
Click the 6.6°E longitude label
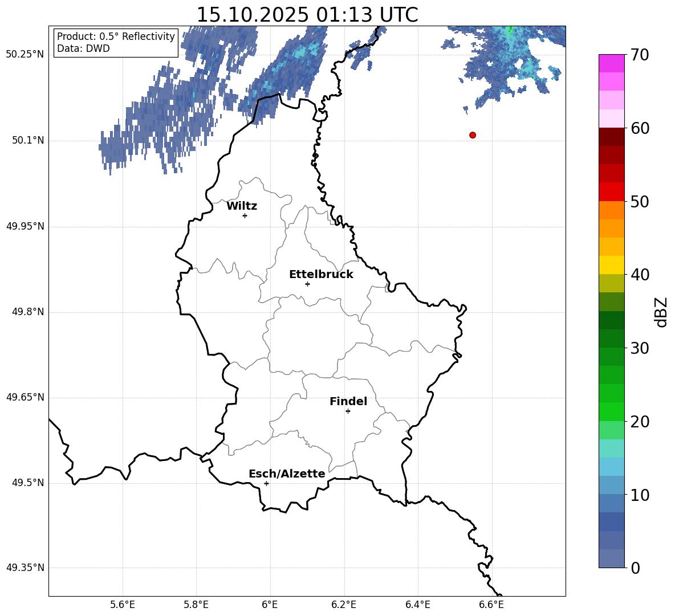tap(491, 605)
